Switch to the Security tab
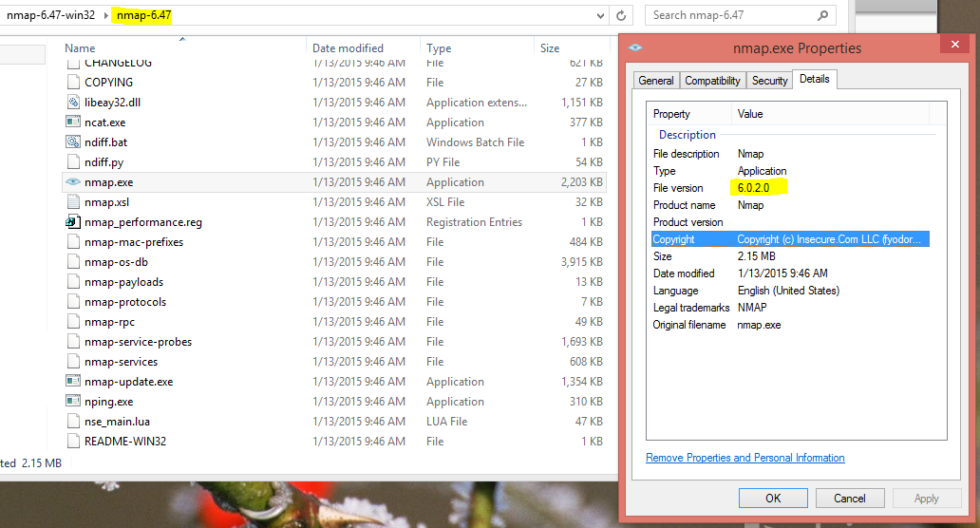 (x=769, y=81)
